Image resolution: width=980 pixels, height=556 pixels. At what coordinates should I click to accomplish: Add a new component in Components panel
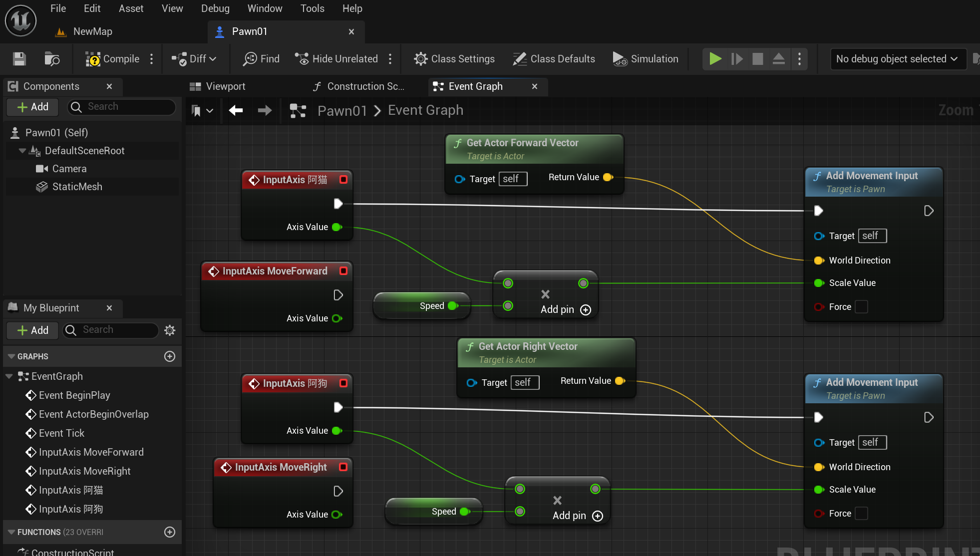[33, 107]
